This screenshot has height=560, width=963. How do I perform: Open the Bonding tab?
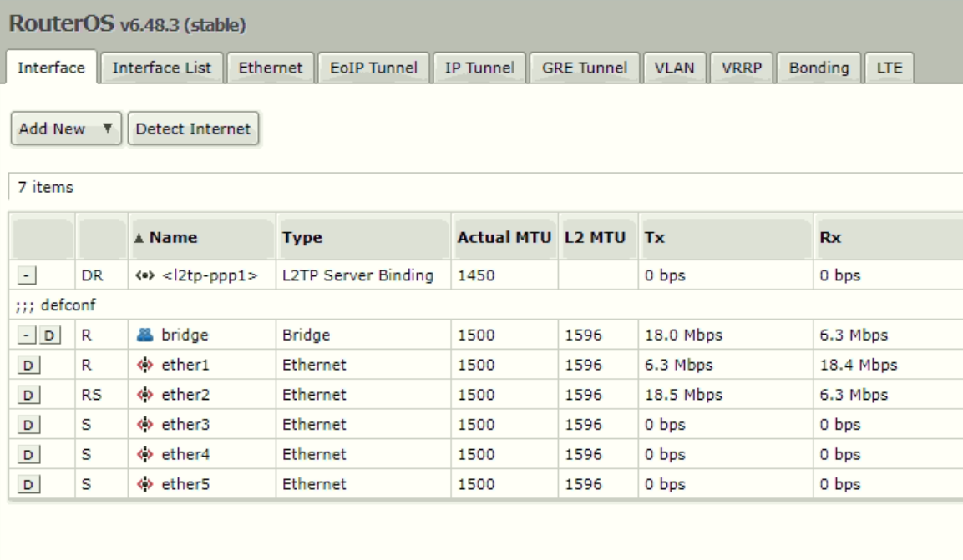(819, 68)
